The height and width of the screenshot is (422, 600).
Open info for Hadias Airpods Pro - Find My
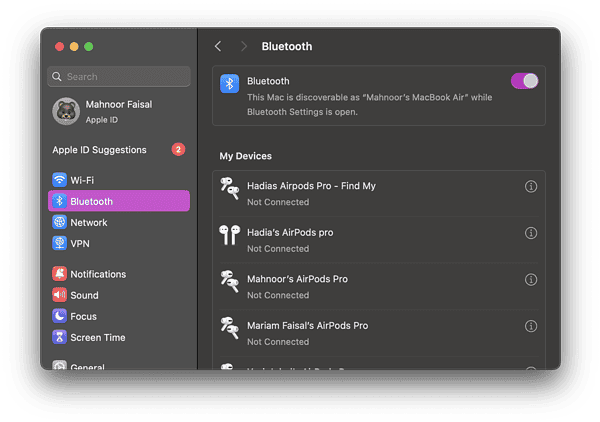[x=531, y=187]
